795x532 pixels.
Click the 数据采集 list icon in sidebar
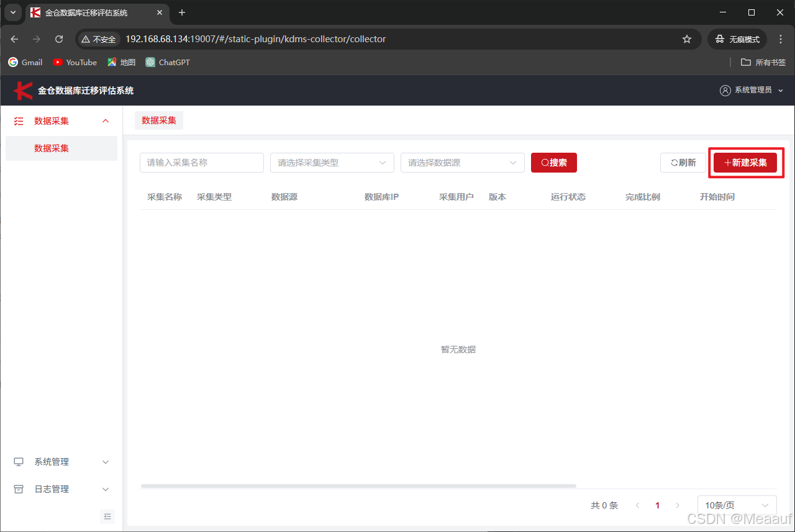19,121
